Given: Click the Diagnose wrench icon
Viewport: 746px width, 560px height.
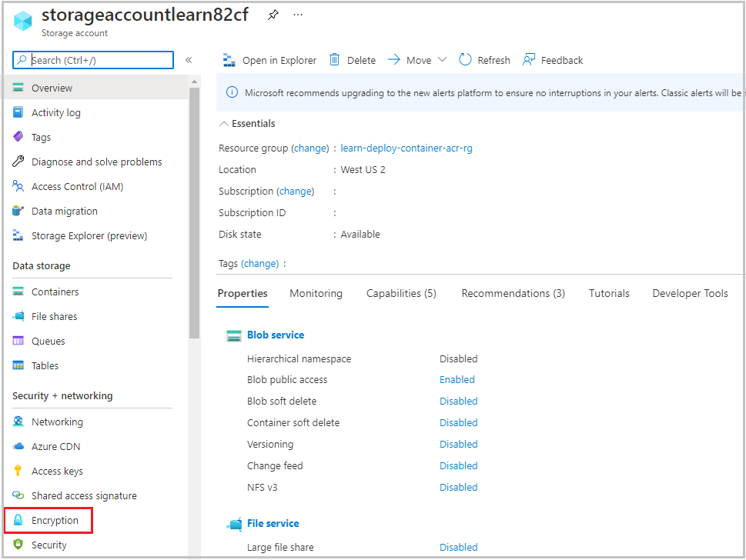Looking at the screenshot, I should click(x=18, y=162).
